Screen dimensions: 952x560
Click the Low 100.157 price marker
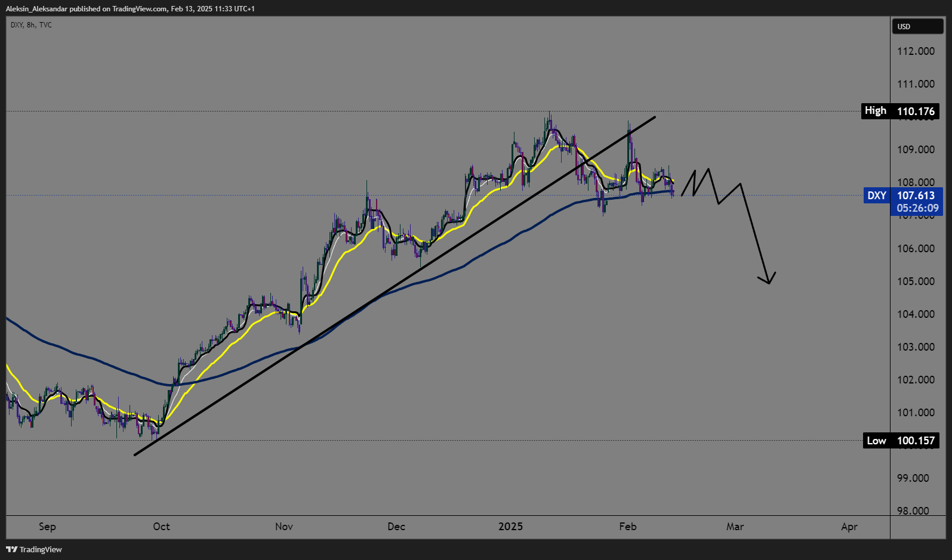click(901, 441)
